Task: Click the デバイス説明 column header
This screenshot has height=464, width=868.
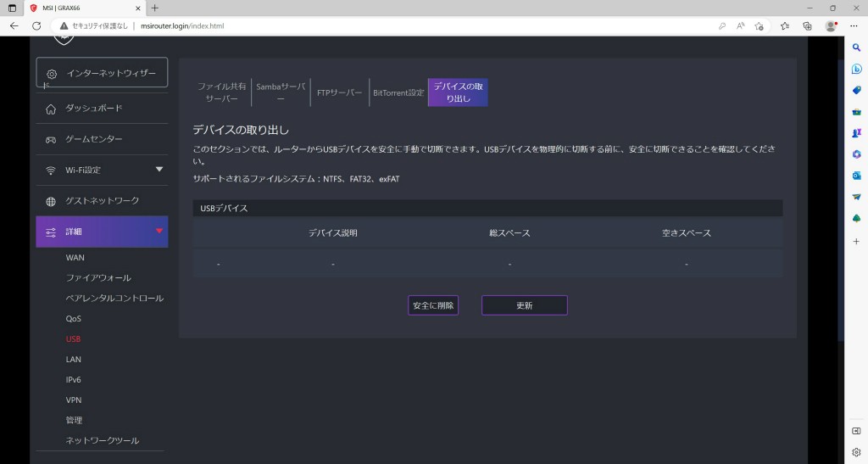Action: coord(332,233)
